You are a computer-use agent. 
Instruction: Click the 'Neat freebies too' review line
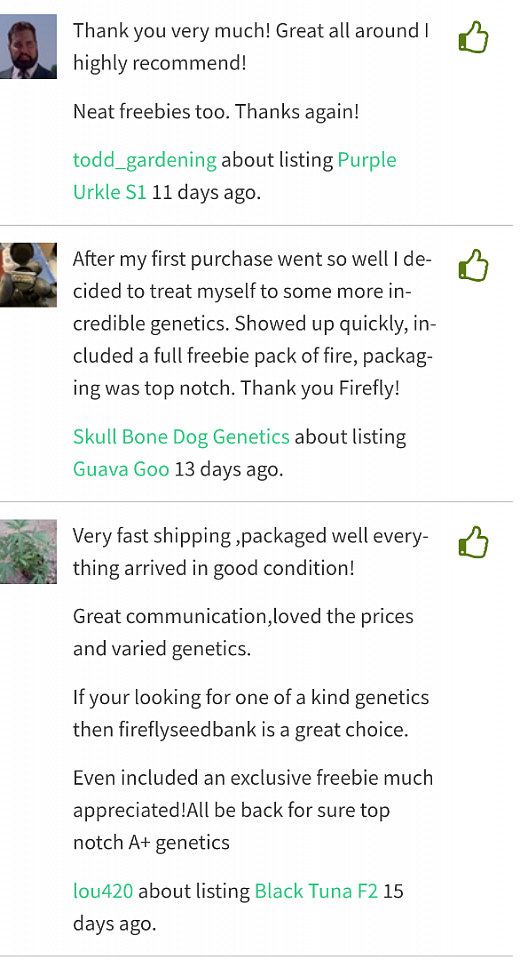point(216,111)
